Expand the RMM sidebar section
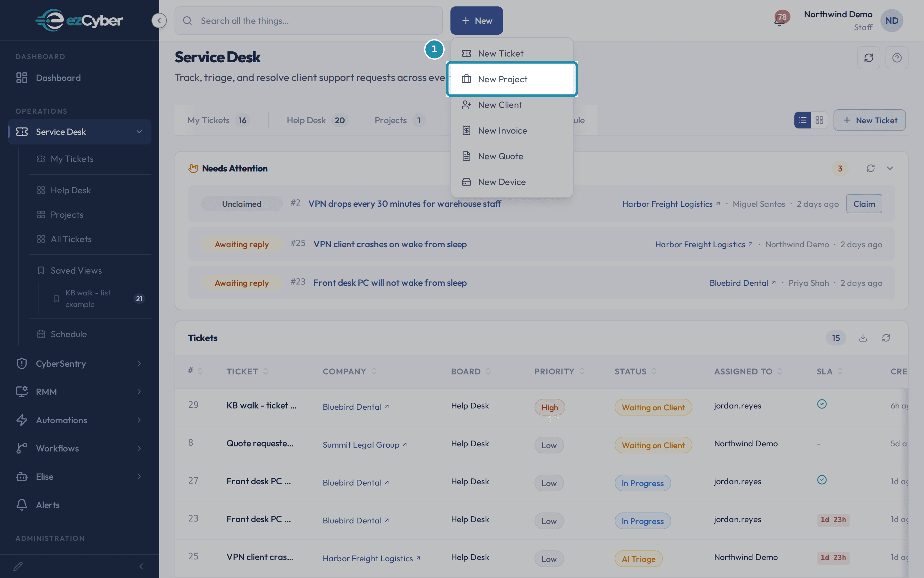The height and width of the screenshot is (578, 924). 80,392
